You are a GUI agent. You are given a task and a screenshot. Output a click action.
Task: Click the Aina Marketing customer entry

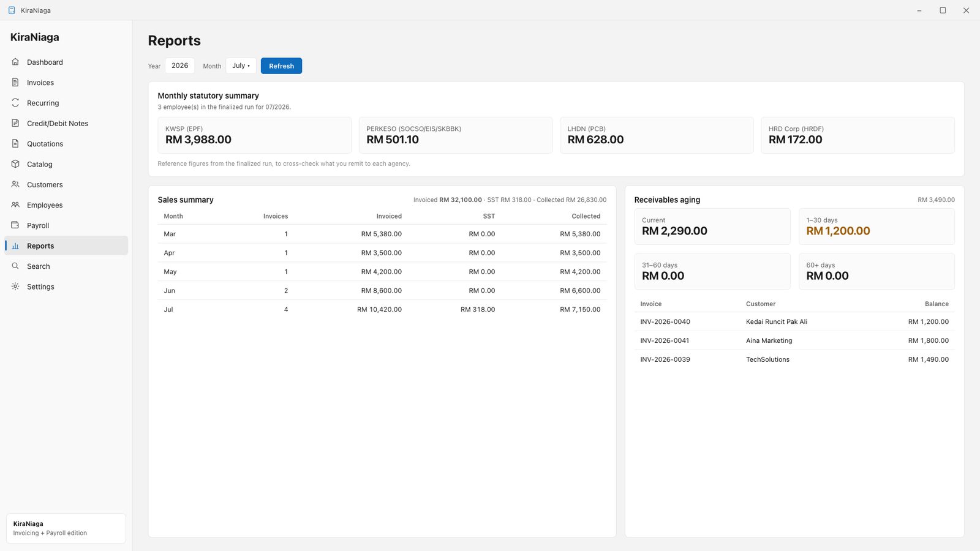(x=769, y=340)
